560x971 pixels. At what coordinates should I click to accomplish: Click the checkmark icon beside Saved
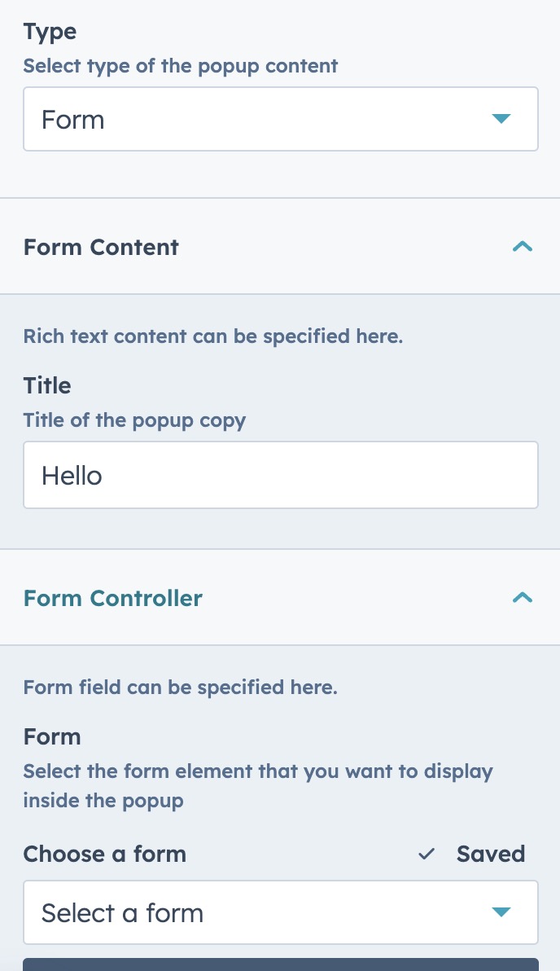(427, 855)
